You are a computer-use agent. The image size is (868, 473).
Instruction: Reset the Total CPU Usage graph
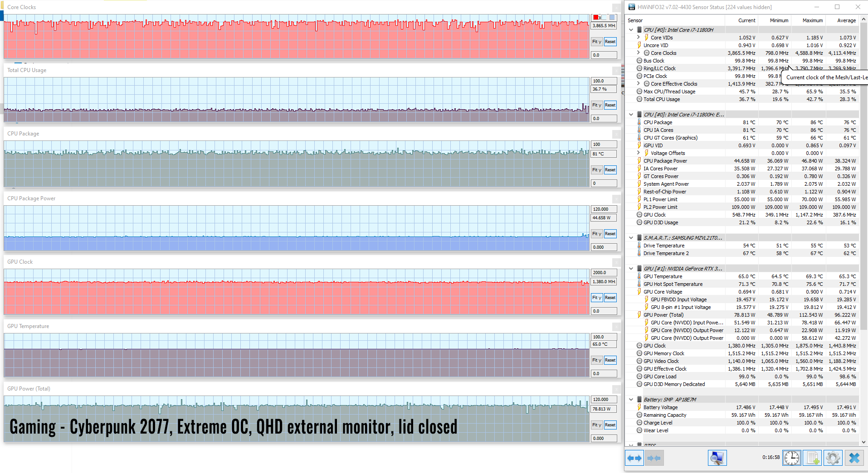(x=610, y=105)
